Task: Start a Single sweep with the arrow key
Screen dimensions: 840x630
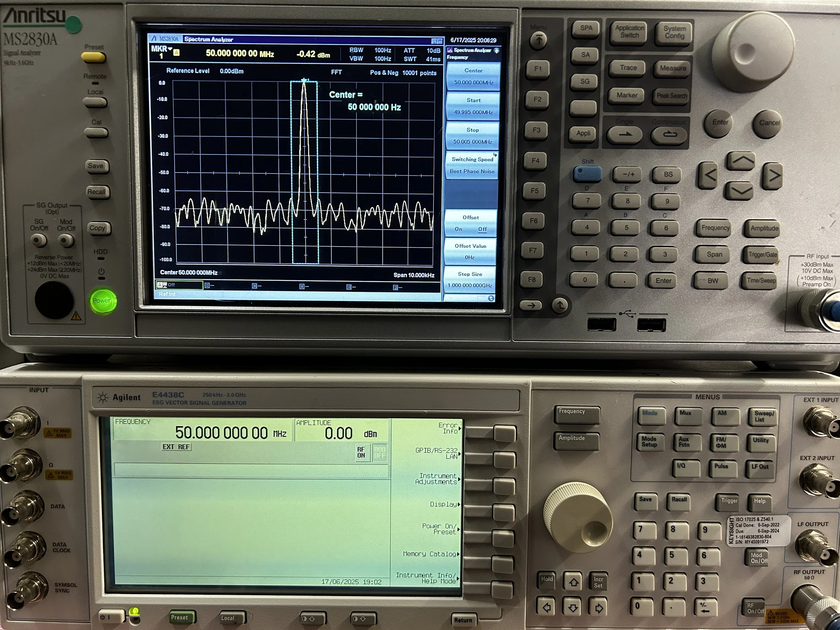Action: pyautogui.click(x=625, y=134)
